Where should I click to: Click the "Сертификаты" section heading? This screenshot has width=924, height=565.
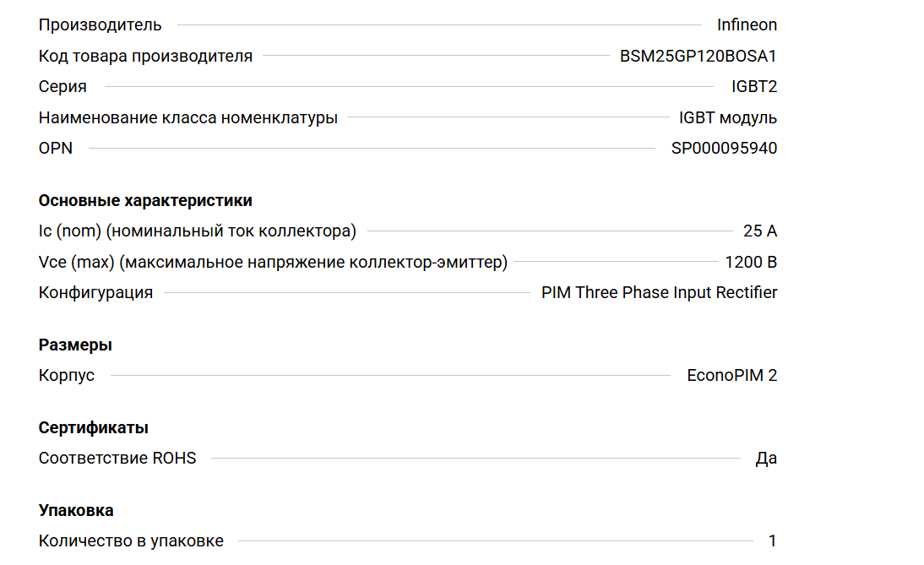click(94, 428)
